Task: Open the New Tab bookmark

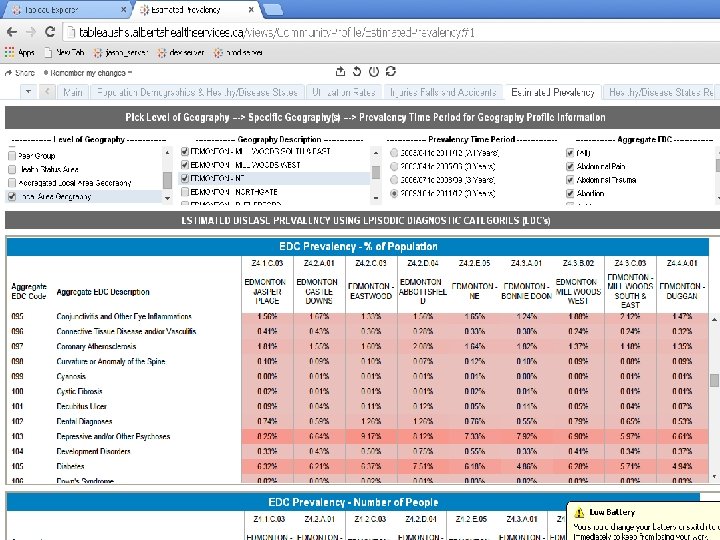Action: point(64,52)
